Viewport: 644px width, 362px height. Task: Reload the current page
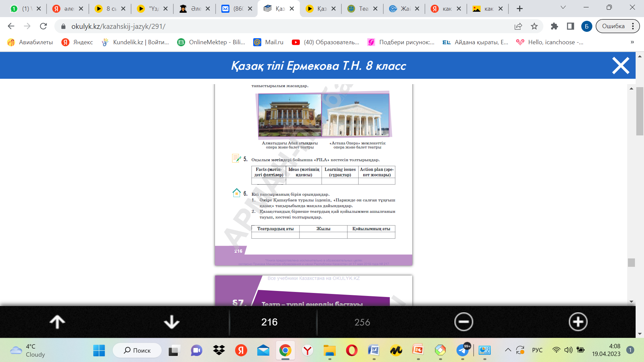tap(43, 26)
